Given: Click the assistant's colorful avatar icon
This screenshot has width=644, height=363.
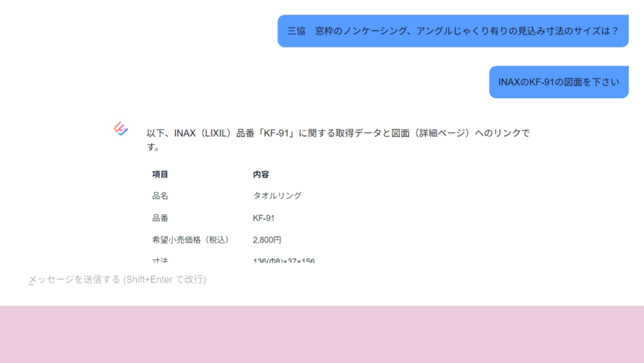Looking at the screenshot, I should coord(121,129).
